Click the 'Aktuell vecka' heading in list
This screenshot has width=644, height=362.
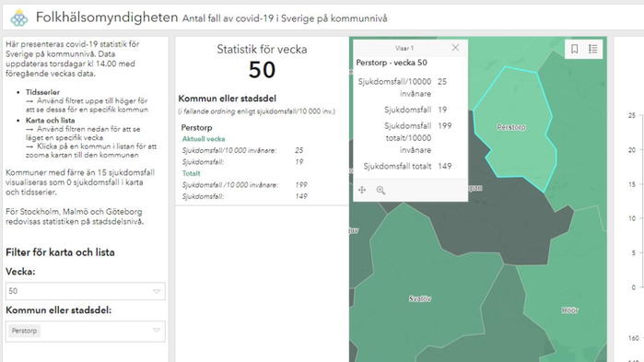[204, 139]
